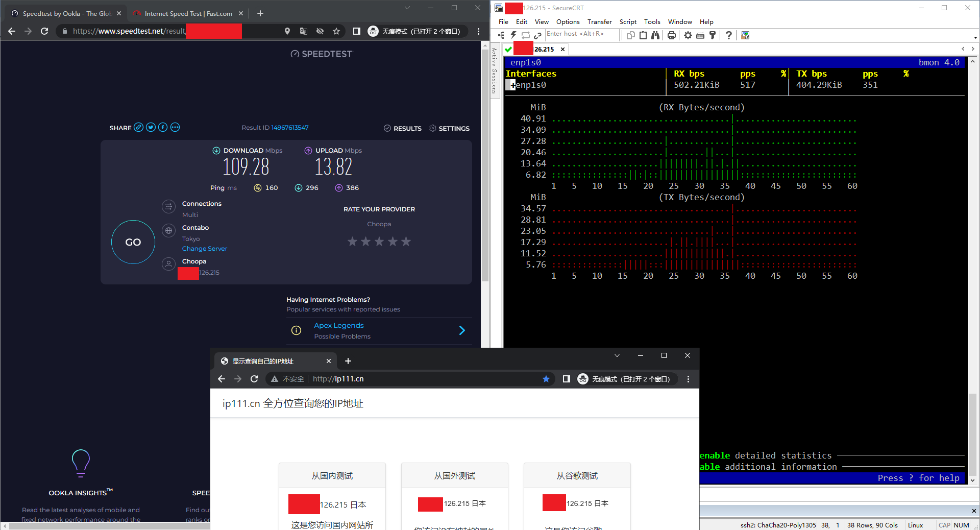Click the Paste clipboard icon in SecureCRT
The width and height of the screenshot is (980, 530).
[643, 35]
